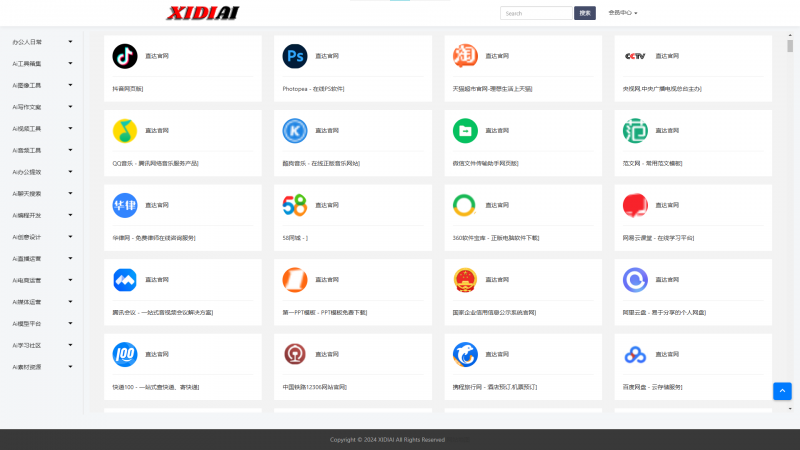Focus the Search input field
This screenshot has height=450, width=800.
537,13
